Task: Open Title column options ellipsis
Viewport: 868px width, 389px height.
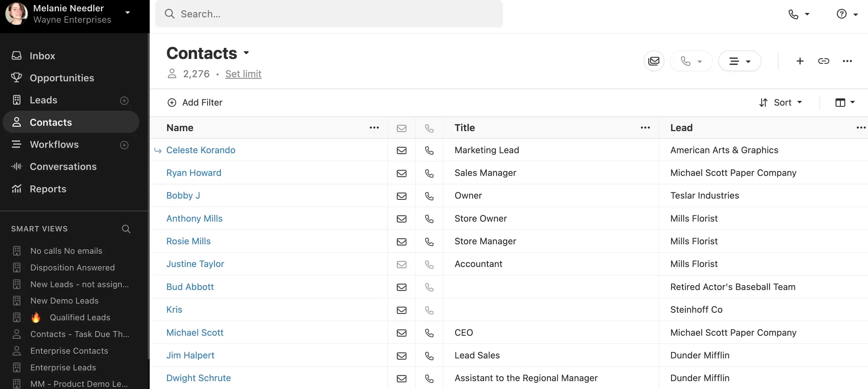Action: click(x=645, y=128)
